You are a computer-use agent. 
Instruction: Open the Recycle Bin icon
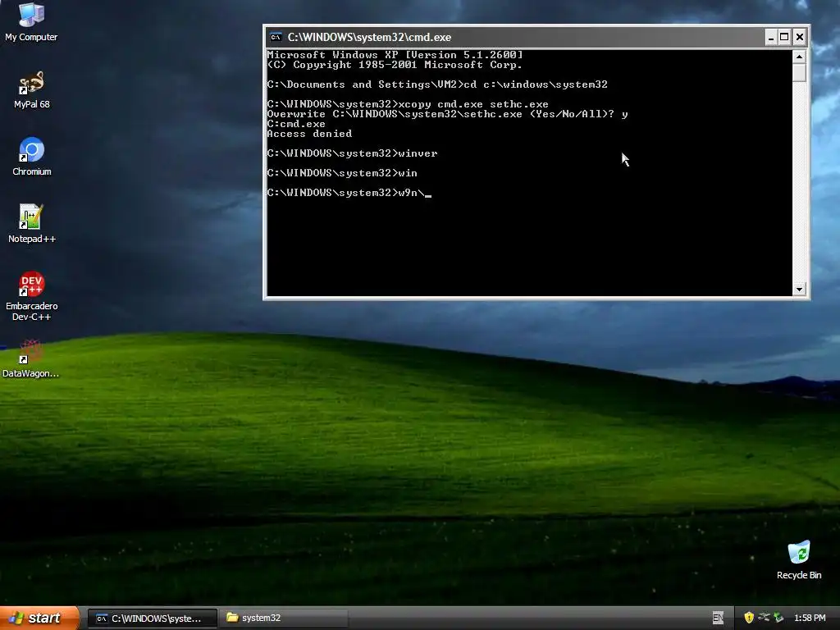click(799, 559)
